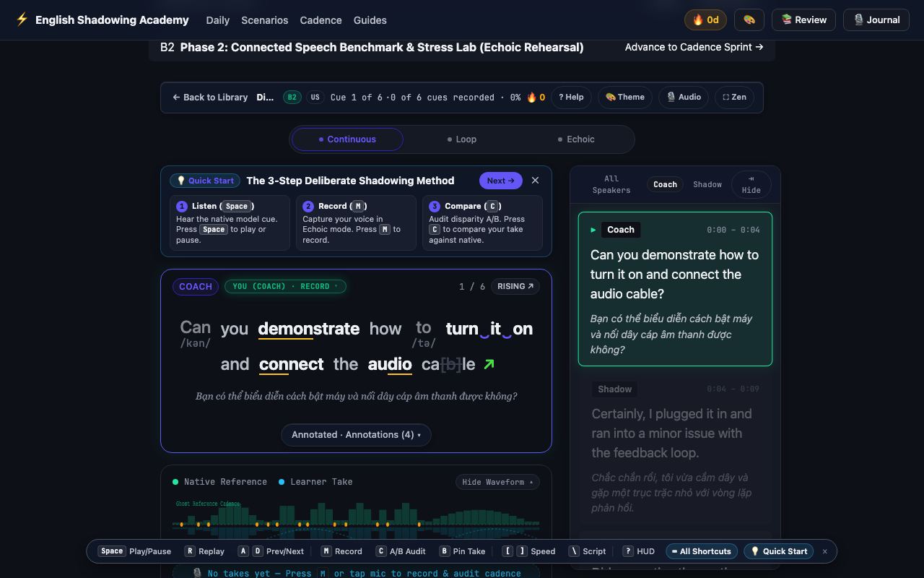Play the Coach line at 0:00
The width and height of the screenshot is (924, 578).
675,289
